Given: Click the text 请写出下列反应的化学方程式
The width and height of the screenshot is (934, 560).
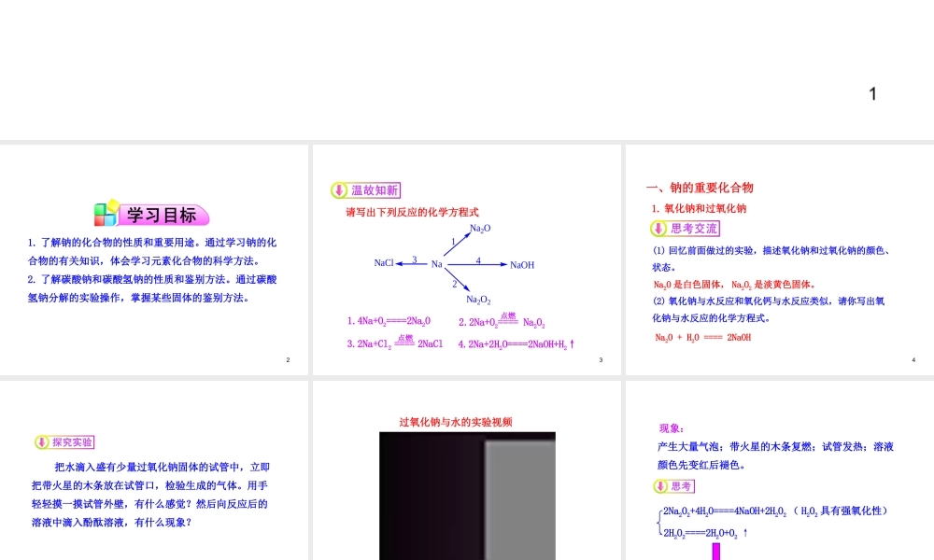Looking at the screenshot, I should pos(412,212).
